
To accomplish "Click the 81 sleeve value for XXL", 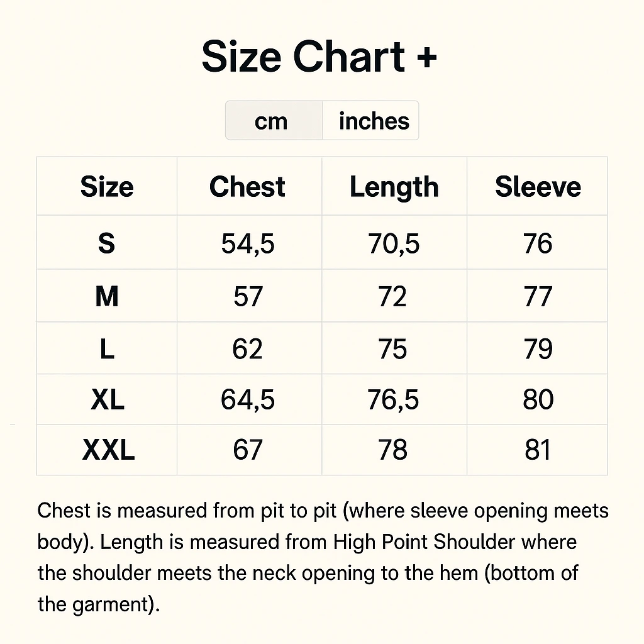I will [538, 450].
